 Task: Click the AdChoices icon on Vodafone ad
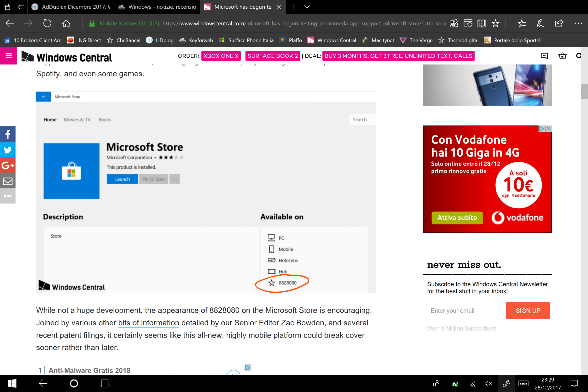point(541,129)
